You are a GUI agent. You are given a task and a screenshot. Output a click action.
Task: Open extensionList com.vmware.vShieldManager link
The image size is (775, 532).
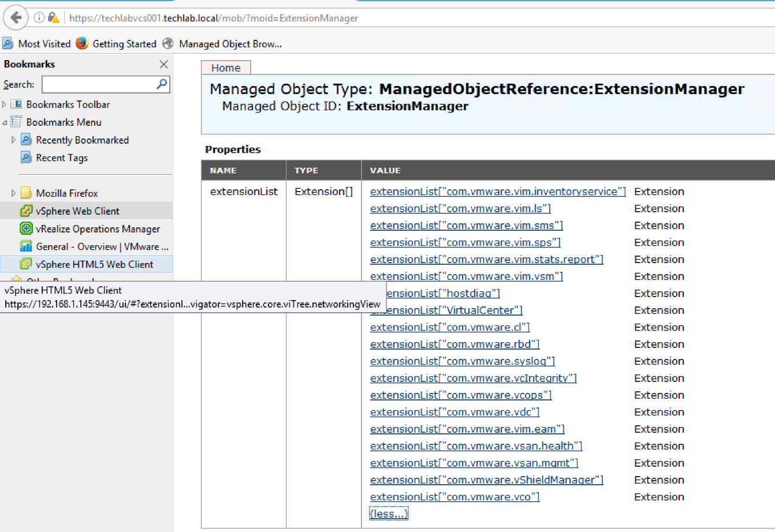click(x=487, y=480)
